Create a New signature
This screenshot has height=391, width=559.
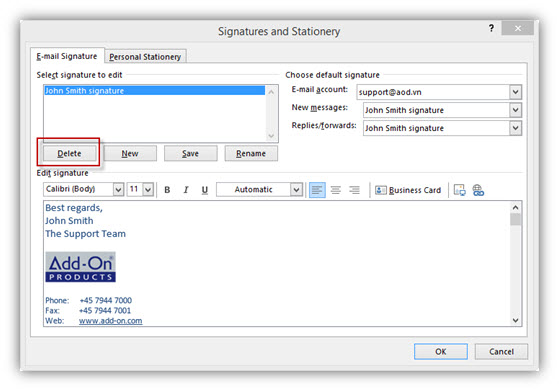(x=130, y=154)
